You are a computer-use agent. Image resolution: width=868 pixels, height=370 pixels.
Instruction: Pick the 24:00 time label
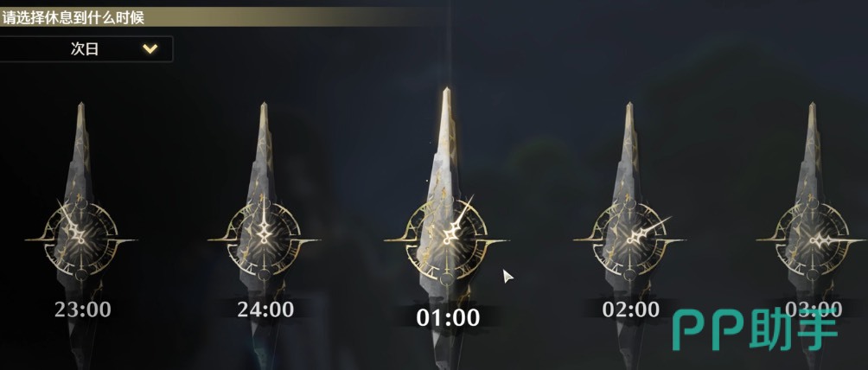[265, 309]
